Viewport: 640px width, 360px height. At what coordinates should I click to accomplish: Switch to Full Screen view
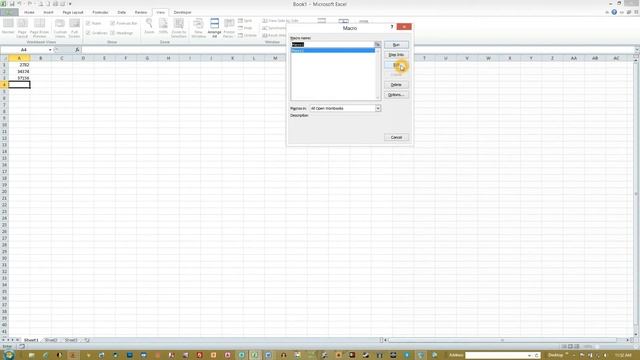75,24
